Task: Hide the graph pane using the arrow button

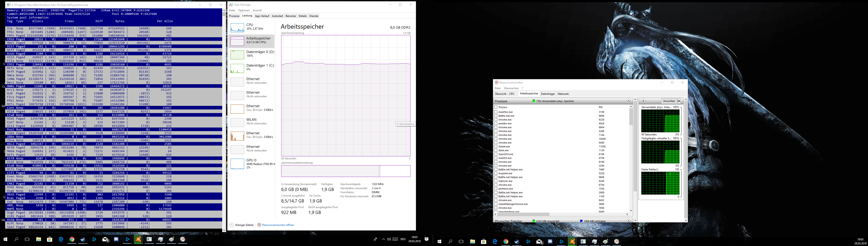Action: (x=643, y=101)
